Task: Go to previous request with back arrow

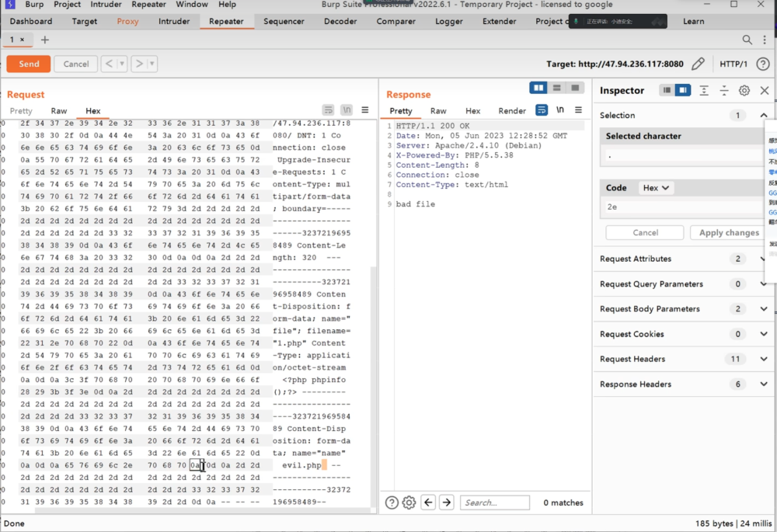Action: (x=109, y=64)
